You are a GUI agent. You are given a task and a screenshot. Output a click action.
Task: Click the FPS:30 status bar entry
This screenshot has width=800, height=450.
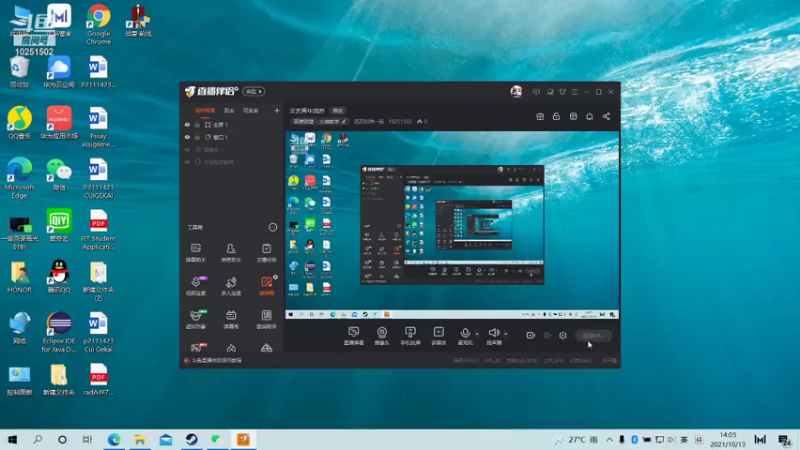click(492, 361)
